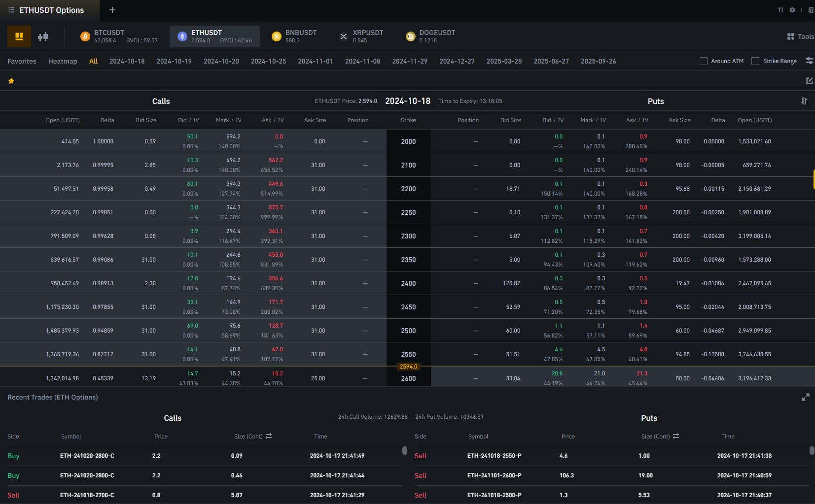Click calls Open (USDT) column header

[63, 120]
